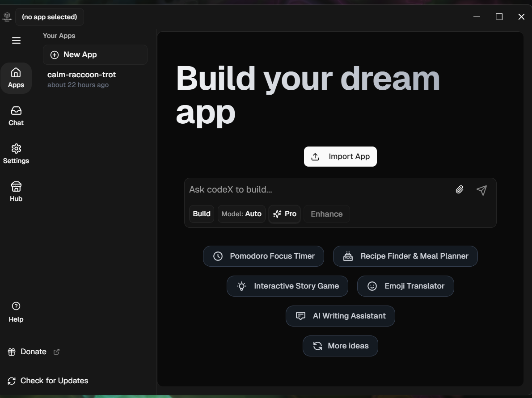Click the external link icon beside Donate
This screenshot has width=532, height=398.
click(x=57, y=352)
